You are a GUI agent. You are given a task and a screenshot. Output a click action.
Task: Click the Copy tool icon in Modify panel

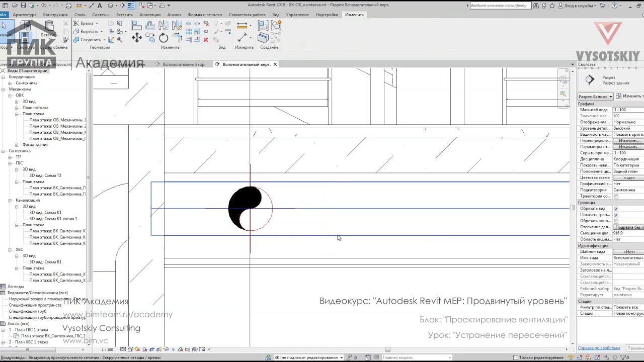150,38
